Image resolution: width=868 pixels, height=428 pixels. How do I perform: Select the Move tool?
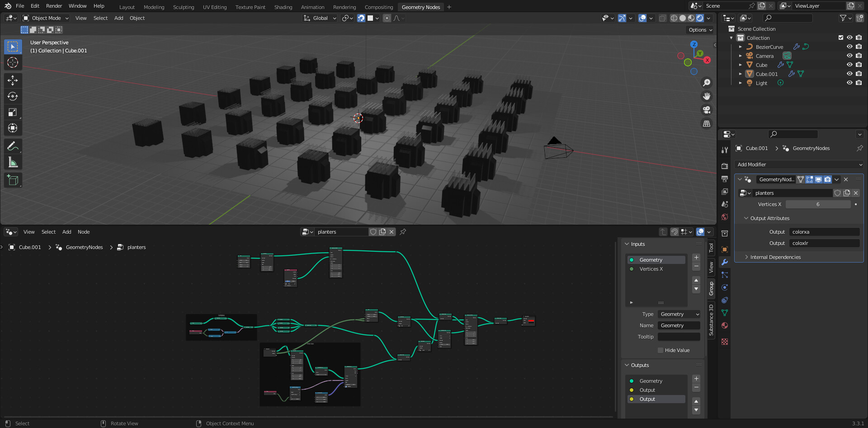pyautogui.click(x=13, y=80)
